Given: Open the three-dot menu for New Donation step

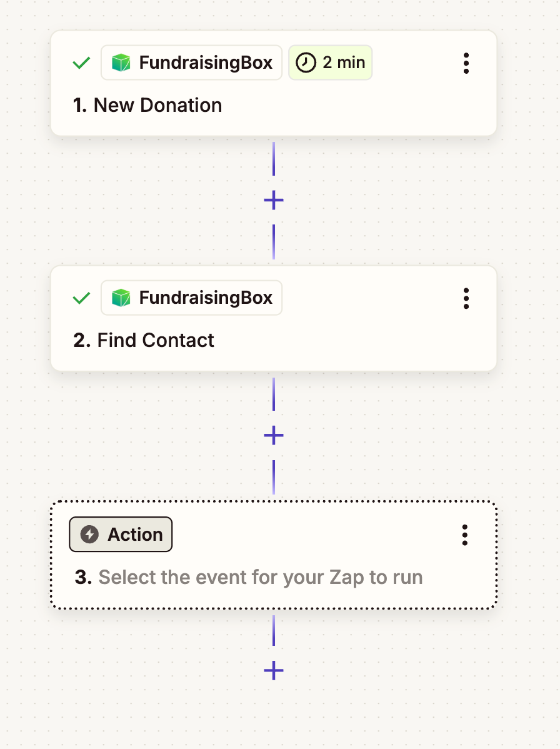Looking at the screenshot, I should click(x=466, y=63).
